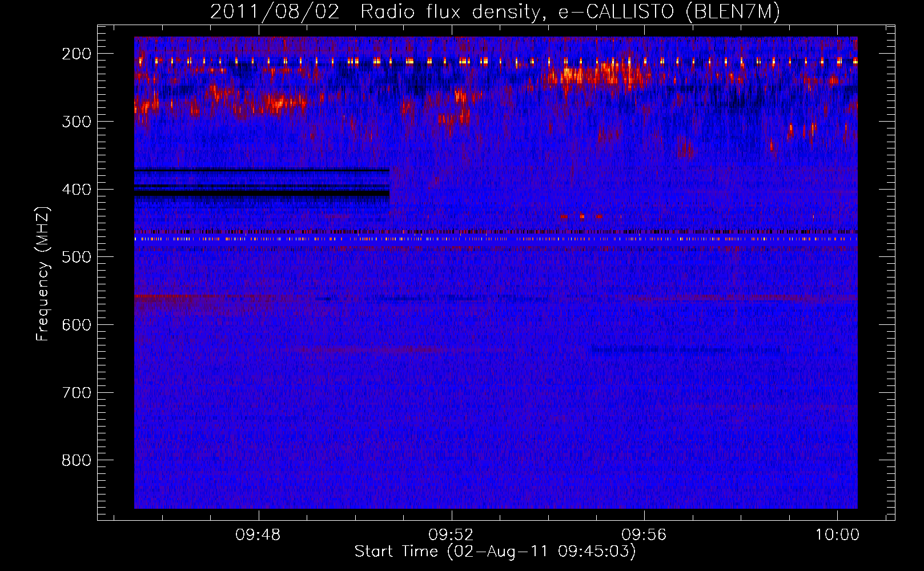Viewport: 924px width, 571px height.
Task: Click the 800 frequency tick label
Action: (76, 460)
